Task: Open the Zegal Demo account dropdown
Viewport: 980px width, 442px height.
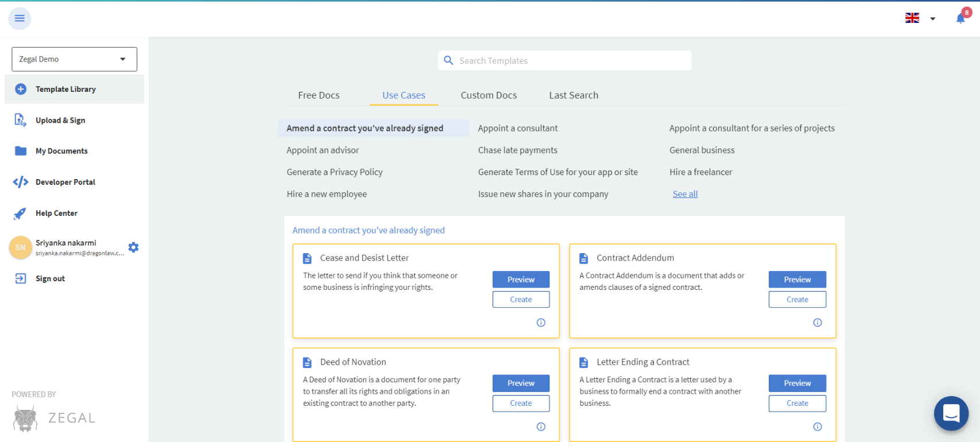Action: 74,59
